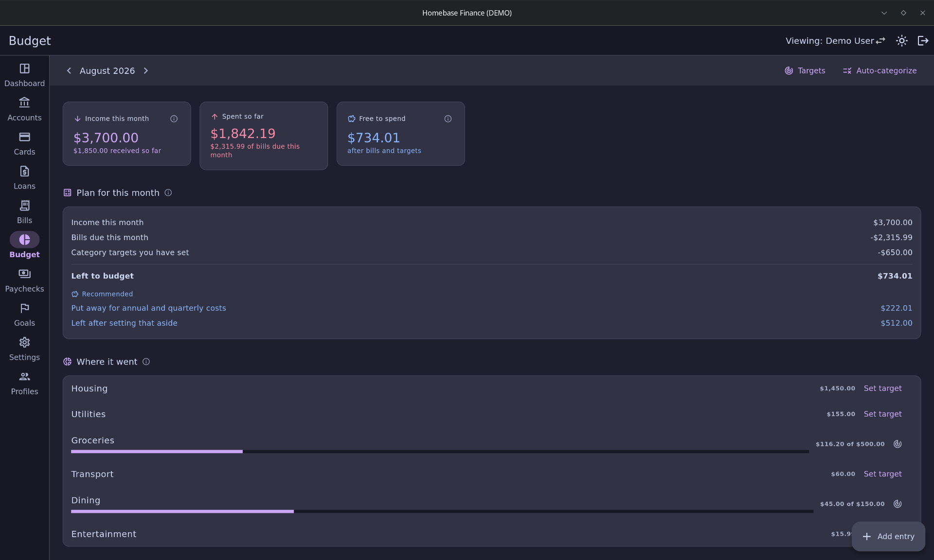Toggle the light/dark theme
Screen dimensions: 934x560
tap(902, 41)
